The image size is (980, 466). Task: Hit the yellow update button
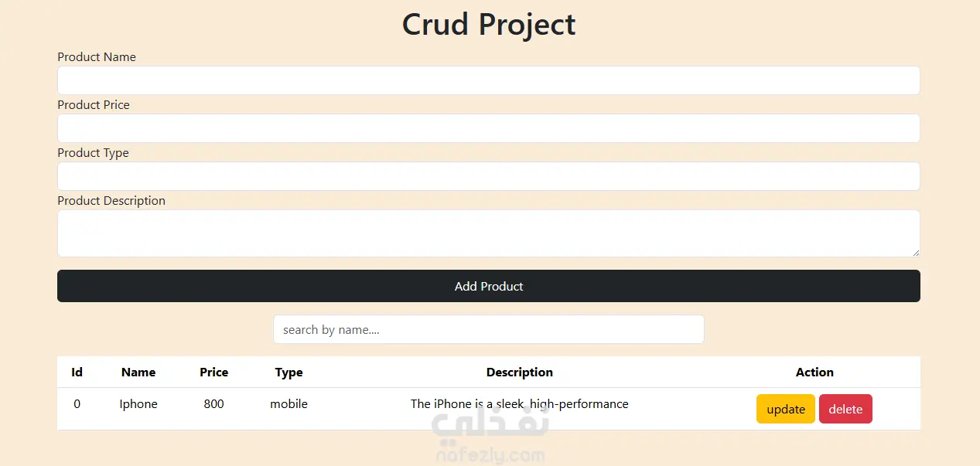click(785, 410)
